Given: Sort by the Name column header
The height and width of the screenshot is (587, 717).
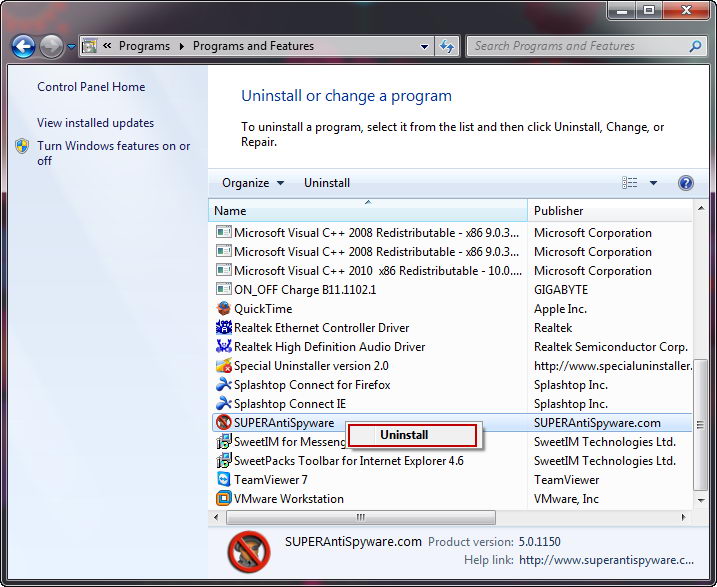Looking at the screenshot, I should (368, 211).
